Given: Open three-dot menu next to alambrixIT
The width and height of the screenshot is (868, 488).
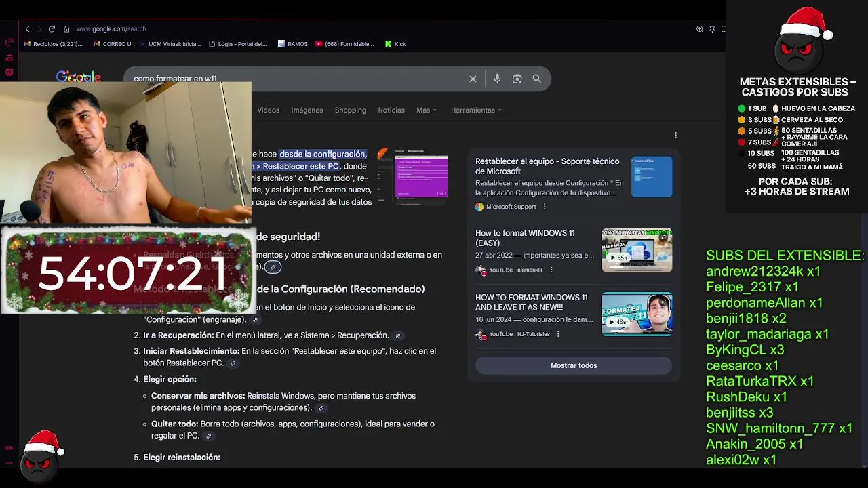Looking at the screenshot, I should point(551,270).
